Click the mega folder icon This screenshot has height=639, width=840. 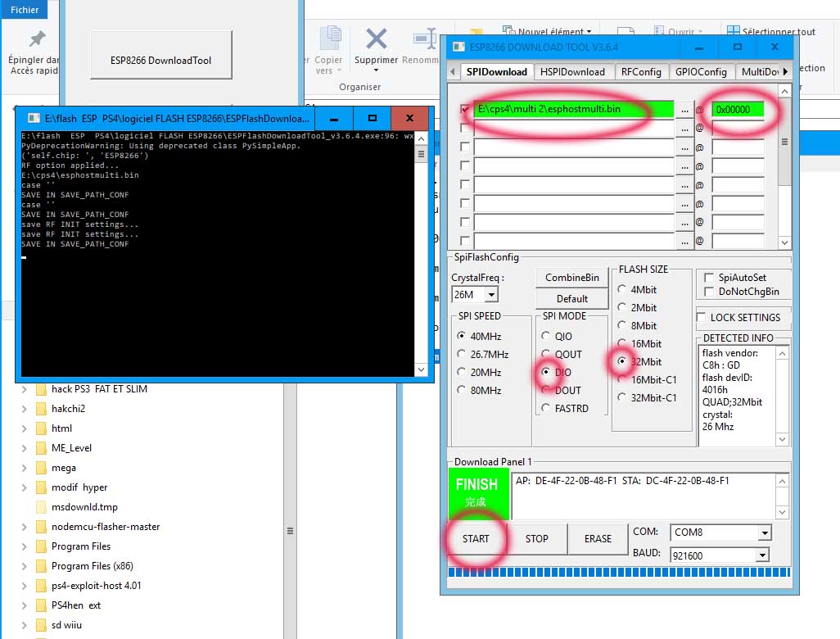pos(41,468)
